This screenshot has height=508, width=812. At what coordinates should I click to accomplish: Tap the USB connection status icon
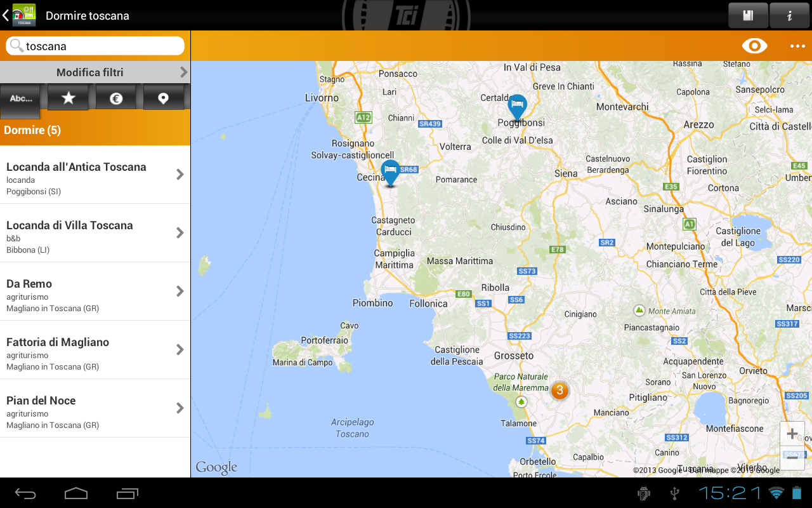pos(675,493)
